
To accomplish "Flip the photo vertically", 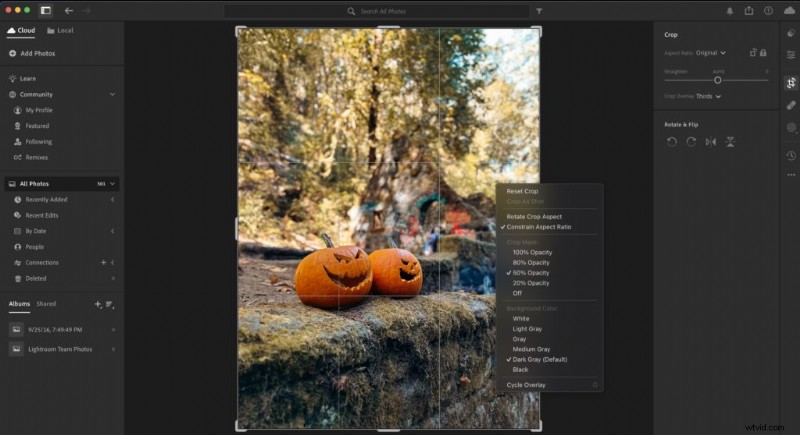I will pos(730,142).
